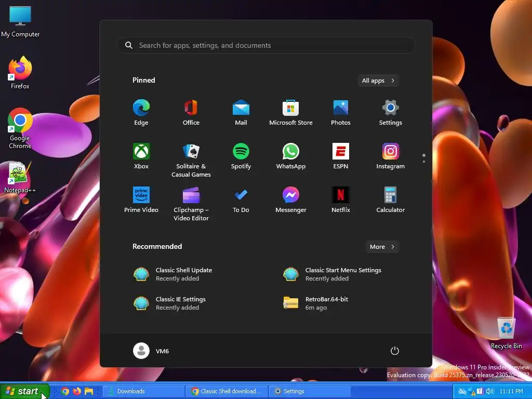Select the Recycle Bin desktop icon
The height and width of the screenshot is (399, 532).
click(506, 333)
